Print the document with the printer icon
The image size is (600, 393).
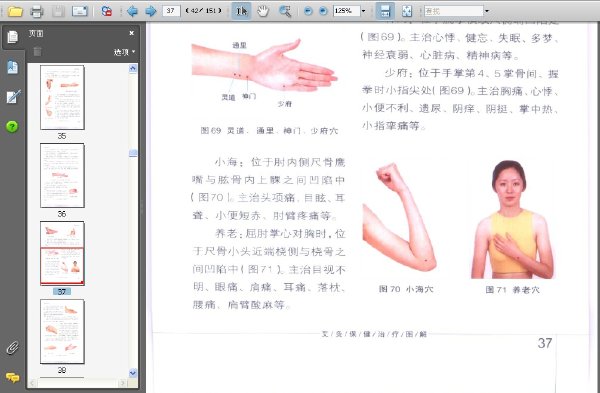36,11
